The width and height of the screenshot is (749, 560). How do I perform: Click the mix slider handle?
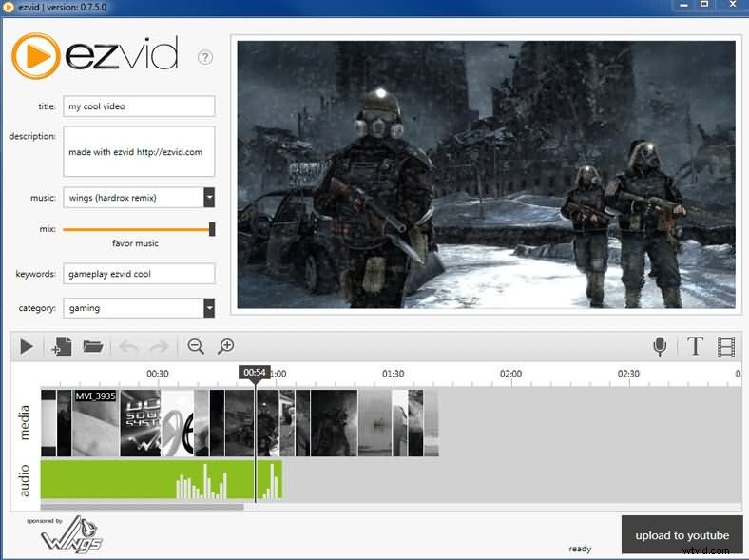[212, 229]
